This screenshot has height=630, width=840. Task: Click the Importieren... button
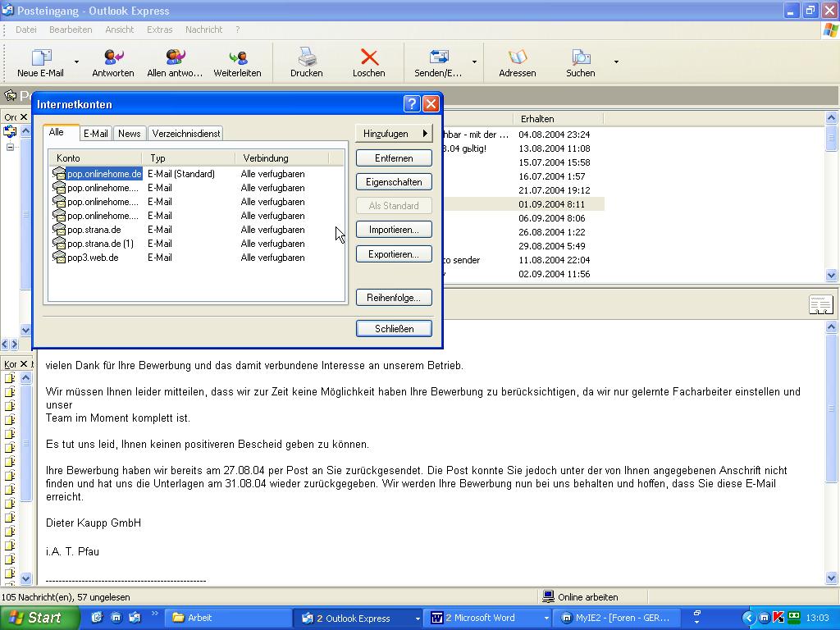pyautogui.click(x=394, y=230)
